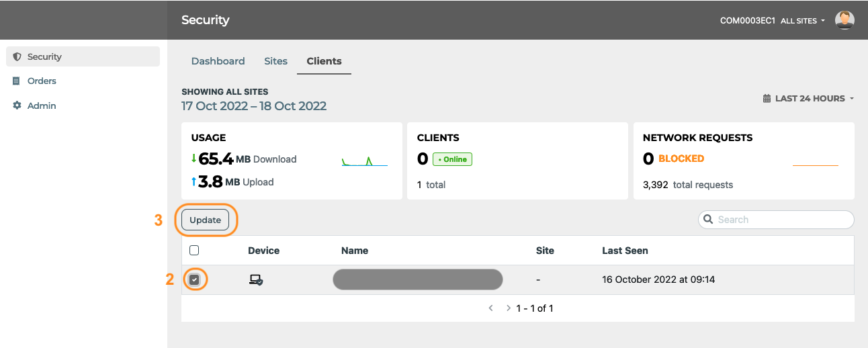Open the All Sites dropdown
The image size is (868, 348).
click(803, 21)
